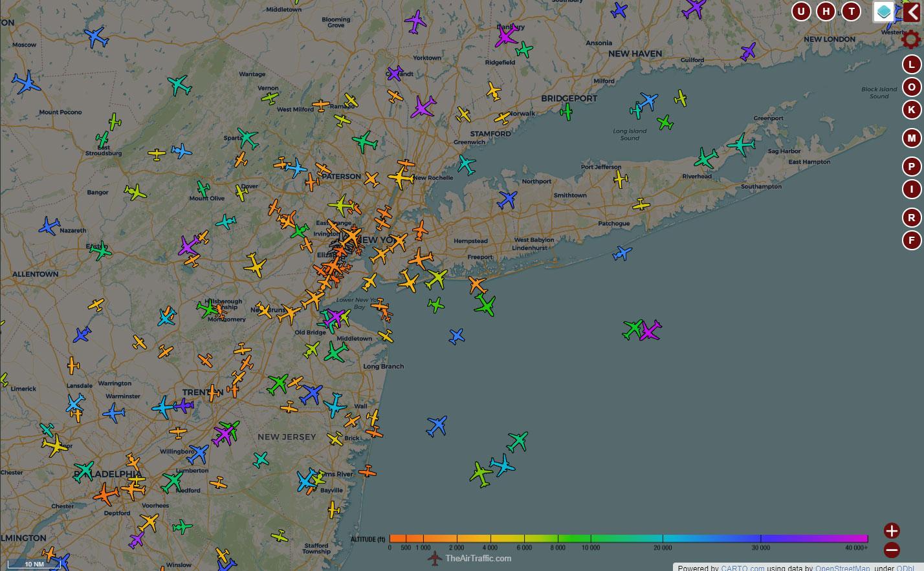Open the settings gear icon
924x571 pixels.
(911, 39)
